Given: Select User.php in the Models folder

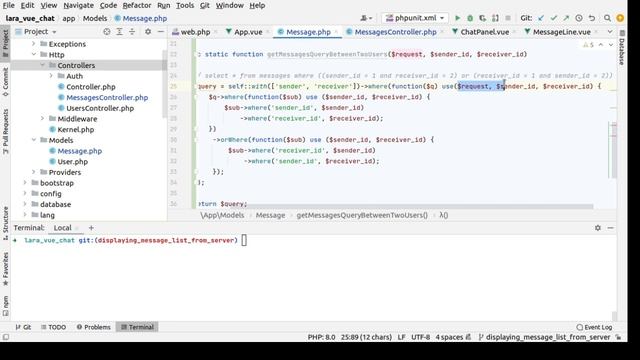Looking at the screenshot, I should click(x=69, y=162).
